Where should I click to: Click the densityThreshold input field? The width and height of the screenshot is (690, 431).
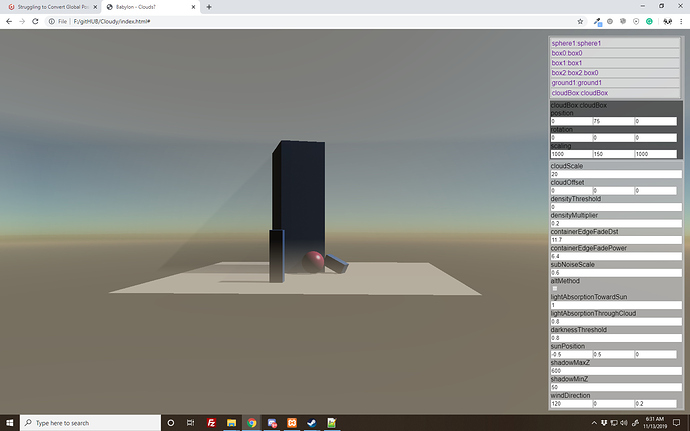click(x=616, y=207)
